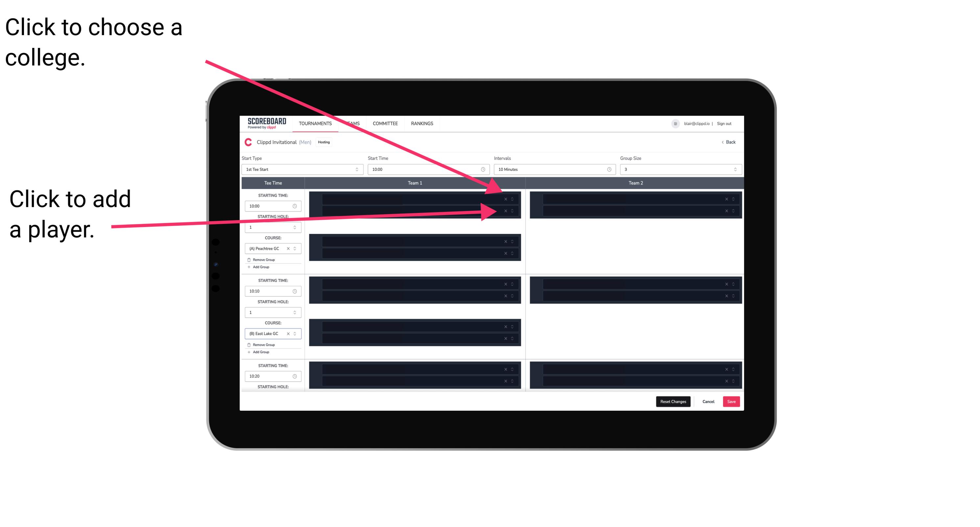Click Save button to confirm changes
Screen dimensions: 980x527
(x=732, y=401)
